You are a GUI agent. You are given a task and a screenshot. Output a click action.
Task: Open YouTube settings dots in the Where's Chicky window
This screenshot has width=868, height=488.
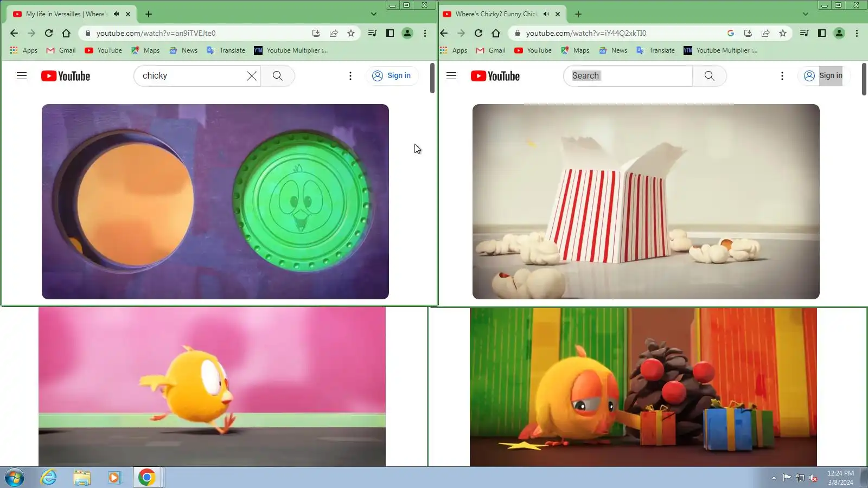pos(782,76)
